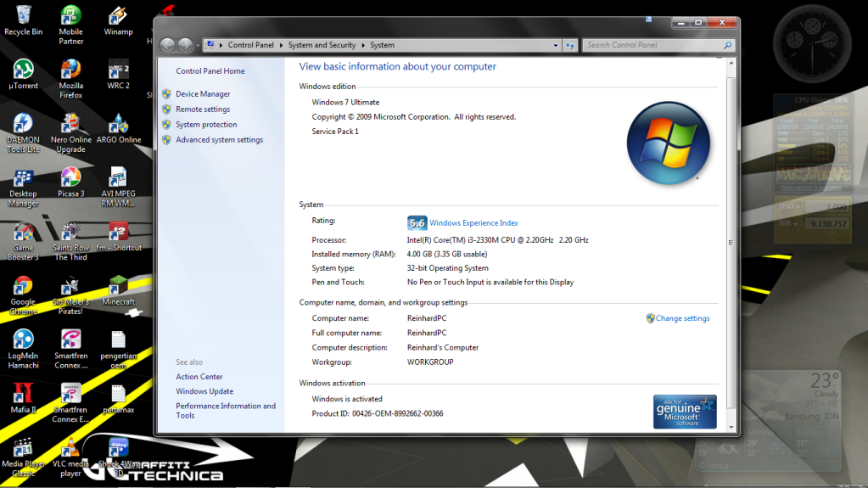
Task: Open Picasa 3 desktop icon
Action: click(71, 182)
